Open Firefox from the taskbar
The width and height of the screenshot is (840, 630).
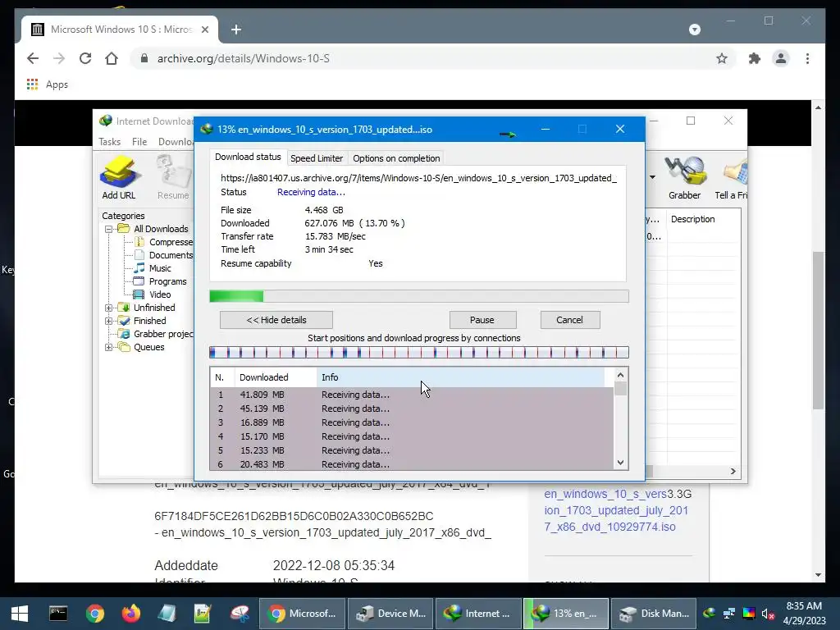(x=130, y=614)
